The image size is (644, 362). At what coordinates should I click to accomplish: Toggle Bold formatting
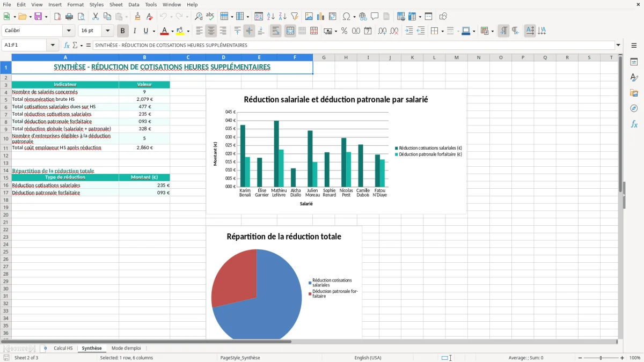click(x=122, y=31)
